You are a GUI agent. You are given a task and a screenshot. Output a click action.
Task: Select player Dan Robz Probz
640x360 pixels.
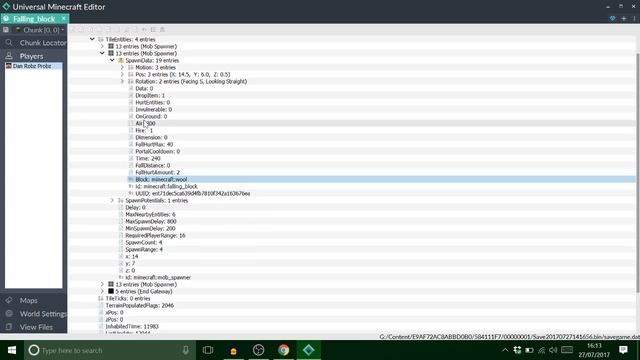coord(33,66)
